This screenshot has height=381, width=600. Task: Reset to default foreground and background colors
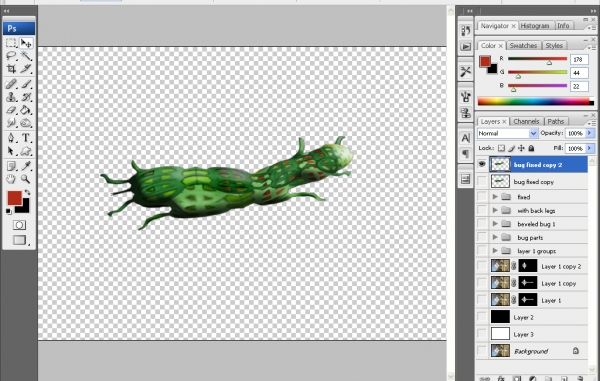coord(9,211)
